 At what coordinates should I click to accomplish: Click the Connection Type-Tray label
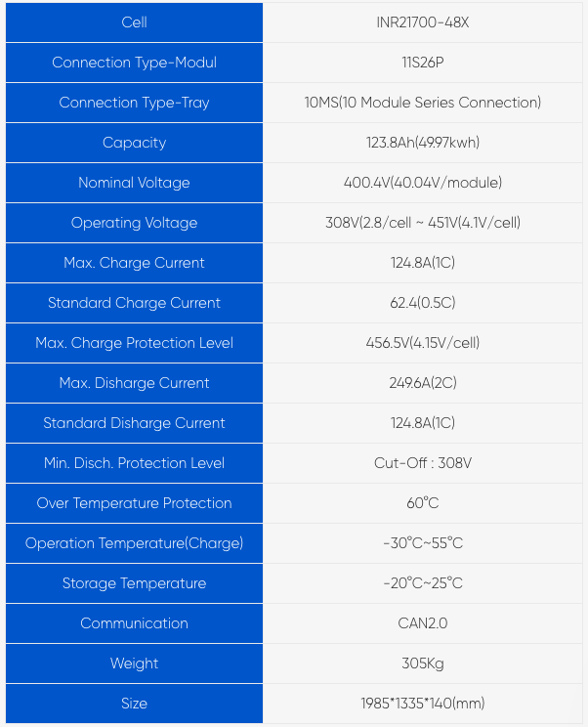134,103
